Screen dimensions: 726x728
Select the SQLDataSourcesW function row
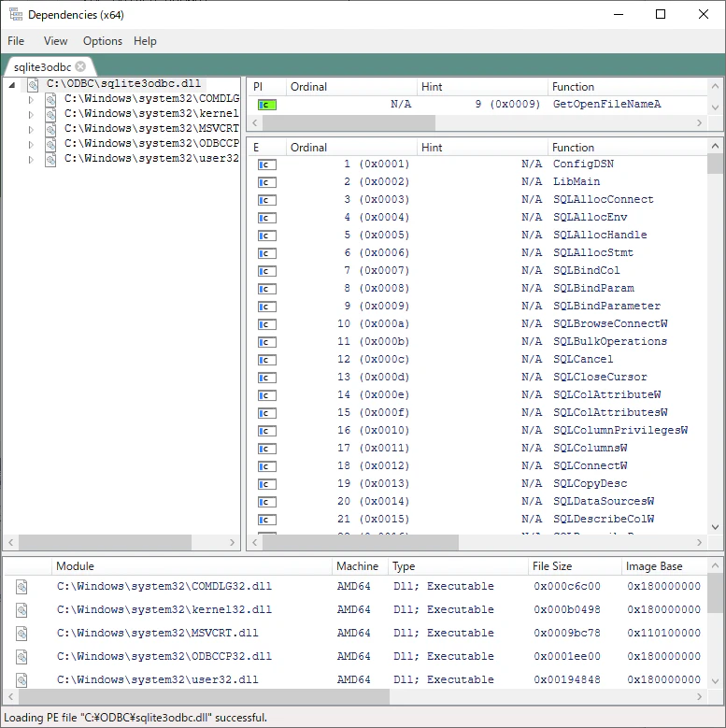477,502
